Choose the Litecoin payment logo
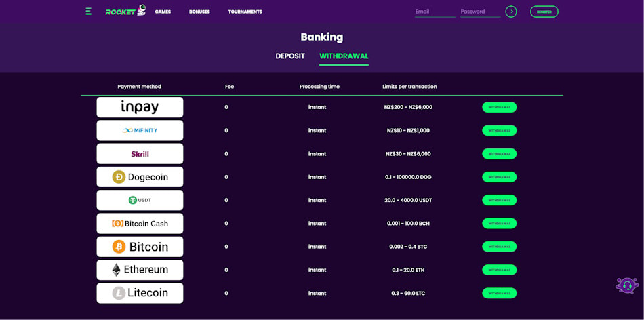This screenshot has height=320, width=644. pos(140,293)
